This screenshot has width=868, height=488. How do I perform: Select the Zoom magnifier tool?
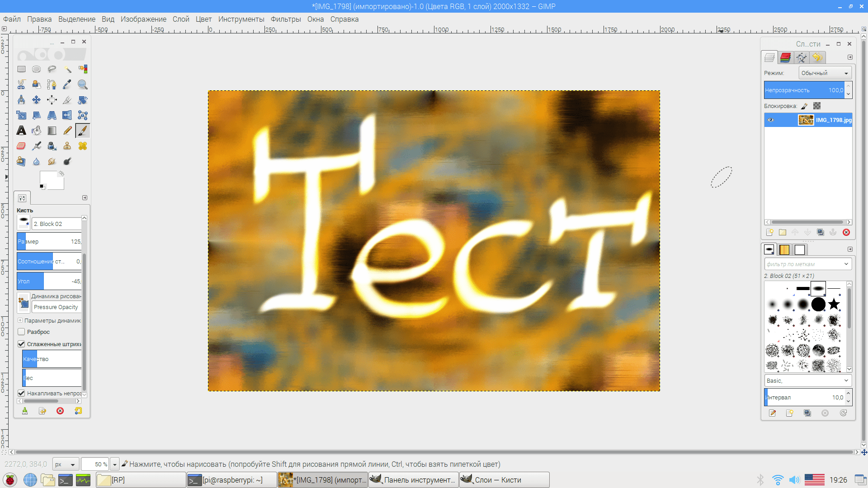(x=82, y=84)
